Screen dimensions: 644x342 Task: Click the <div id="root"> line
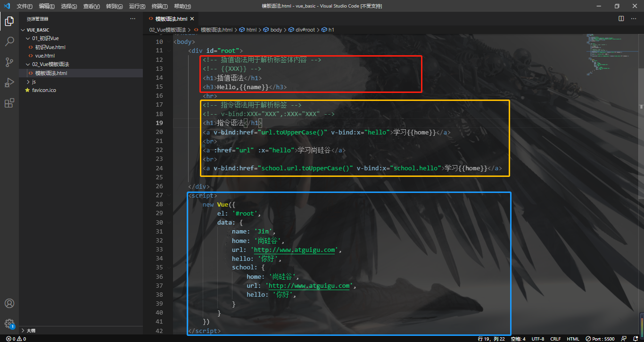coord(215,51)
